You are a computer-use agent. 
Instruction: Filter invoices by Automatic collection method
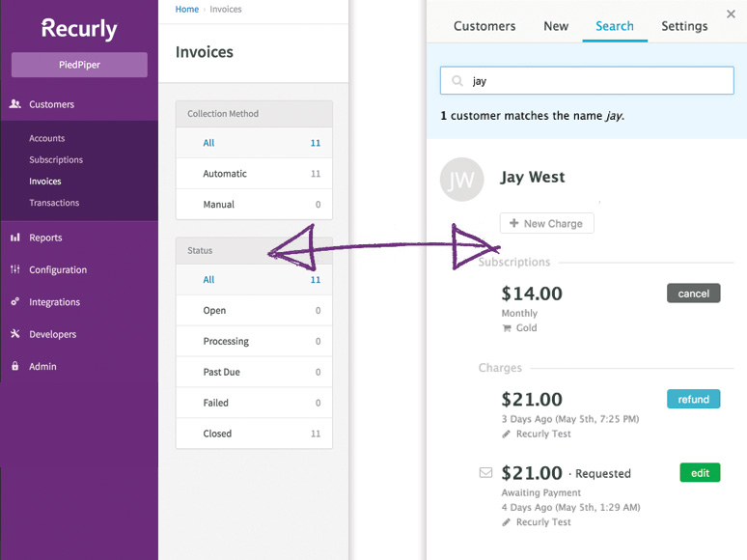tap(254, 174)
